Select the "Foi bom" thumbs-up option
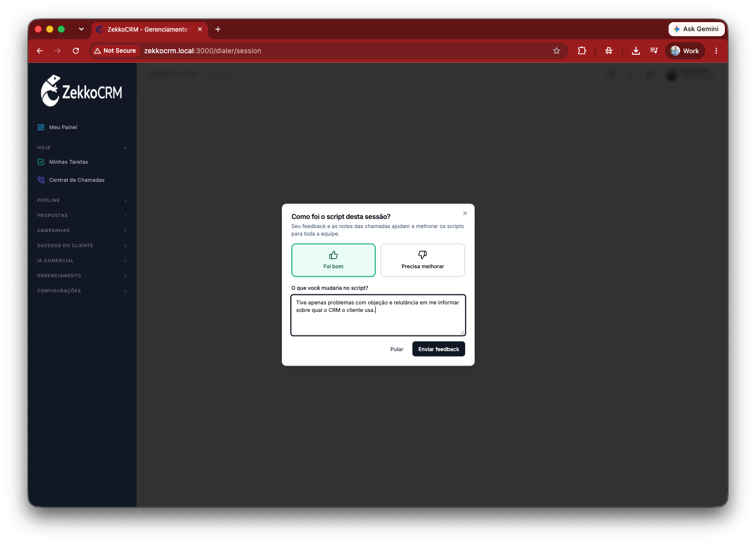756x544 pixels. 333,260
